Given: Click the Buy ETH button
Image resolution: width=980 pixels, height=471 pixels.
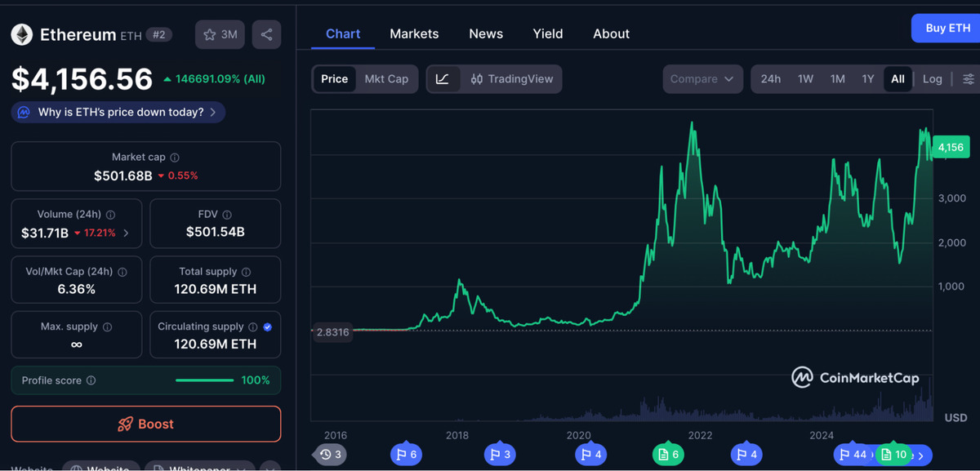Looking at the screenshot, I should point(947,29).
